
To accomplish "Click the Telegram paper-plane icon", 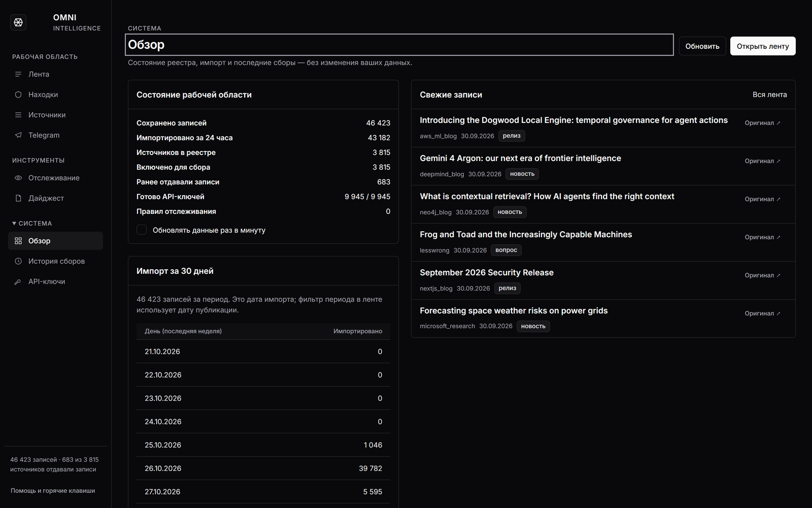I will pos(18,135).
